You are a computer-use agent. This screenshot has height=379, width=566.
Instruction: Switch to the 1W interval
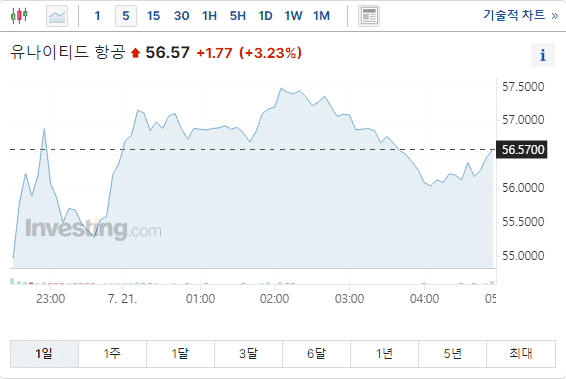293,16
